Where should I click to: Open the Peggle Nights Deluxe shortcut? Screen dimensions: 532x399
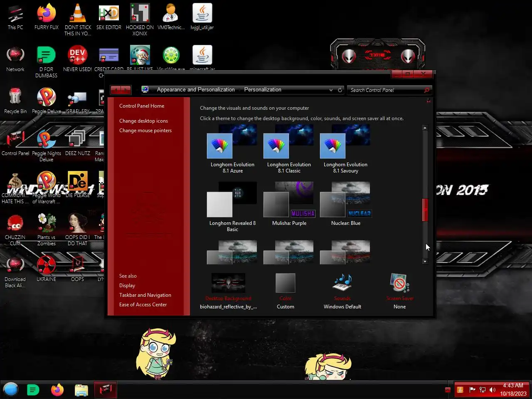pos(47,146)
